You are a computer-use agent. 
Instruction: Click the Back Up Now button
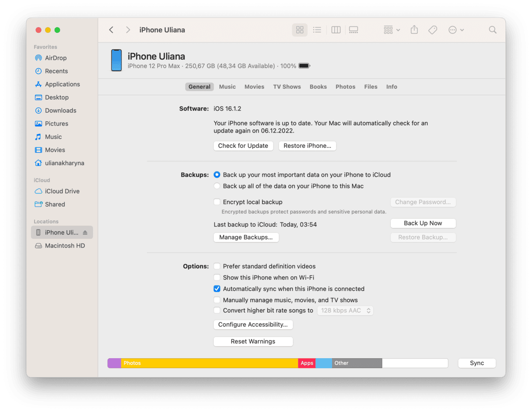point(423,223)
